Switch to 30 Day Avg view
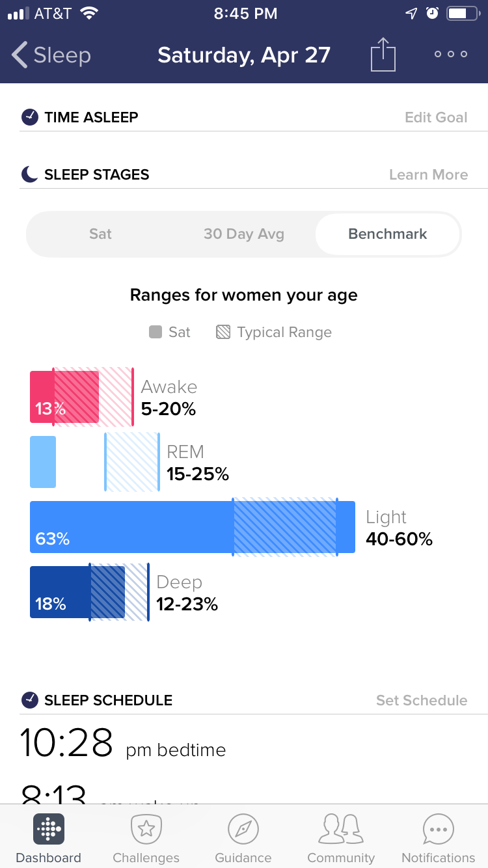 [x=244, y=234]
